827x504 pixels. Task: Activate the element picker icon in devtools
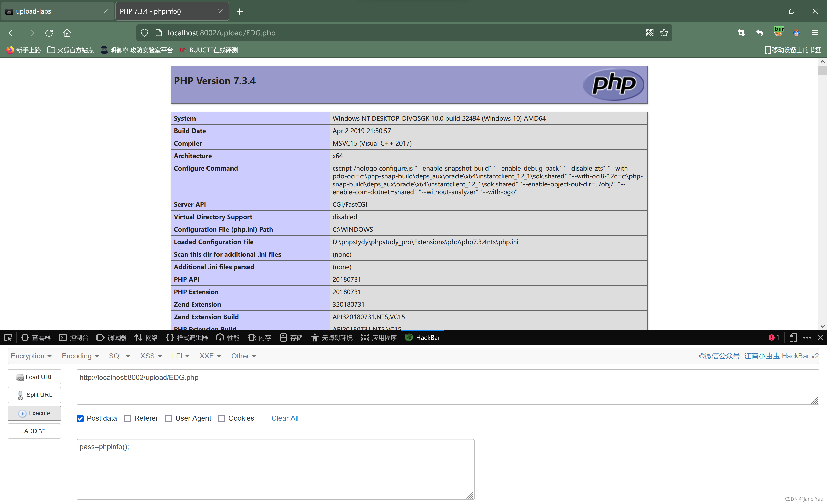click(x=8, y=338)
